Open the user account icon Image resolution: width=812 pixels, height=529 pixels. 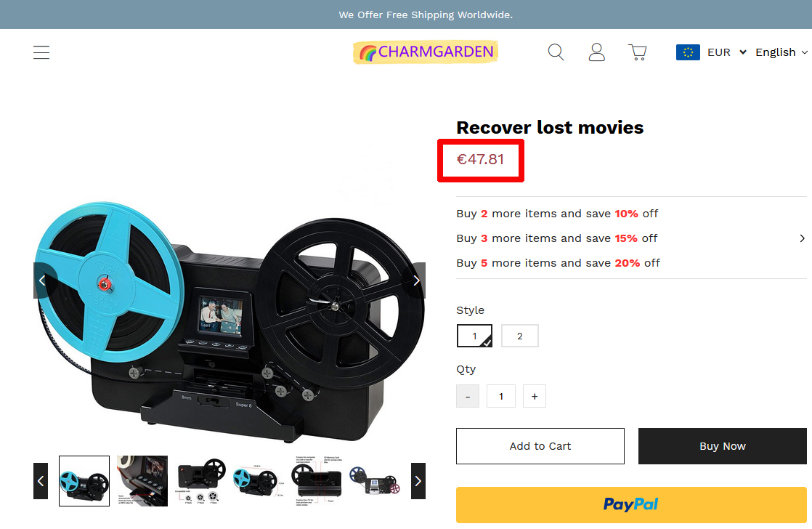596,52
